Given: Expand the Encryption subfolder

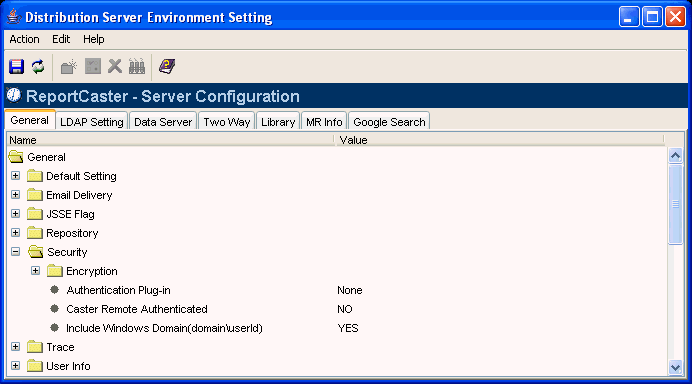Looking at the screenshot, I should (35, 271).
